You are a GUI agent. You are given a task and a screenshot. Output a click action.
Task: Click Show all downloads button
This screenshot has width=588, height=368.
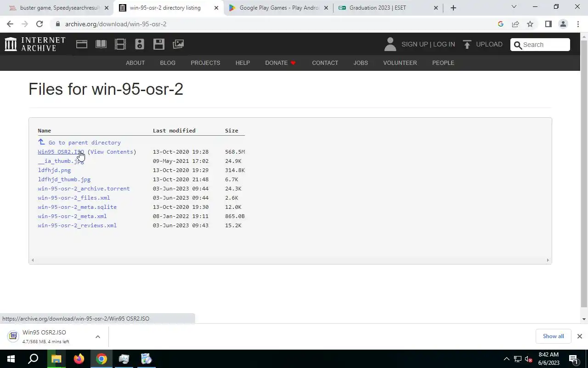pos(553,336)
